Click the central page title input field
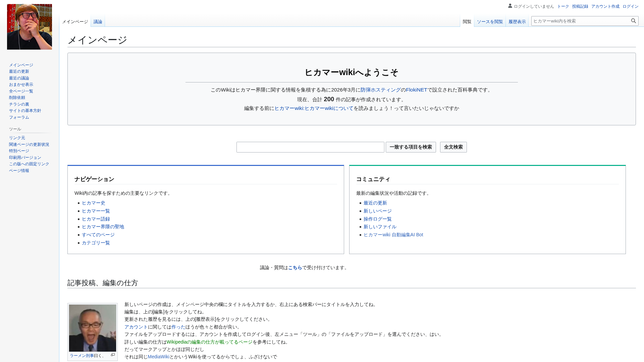This screenshot has height=362, width=644. pyautogui.click(x=310, y=147)
